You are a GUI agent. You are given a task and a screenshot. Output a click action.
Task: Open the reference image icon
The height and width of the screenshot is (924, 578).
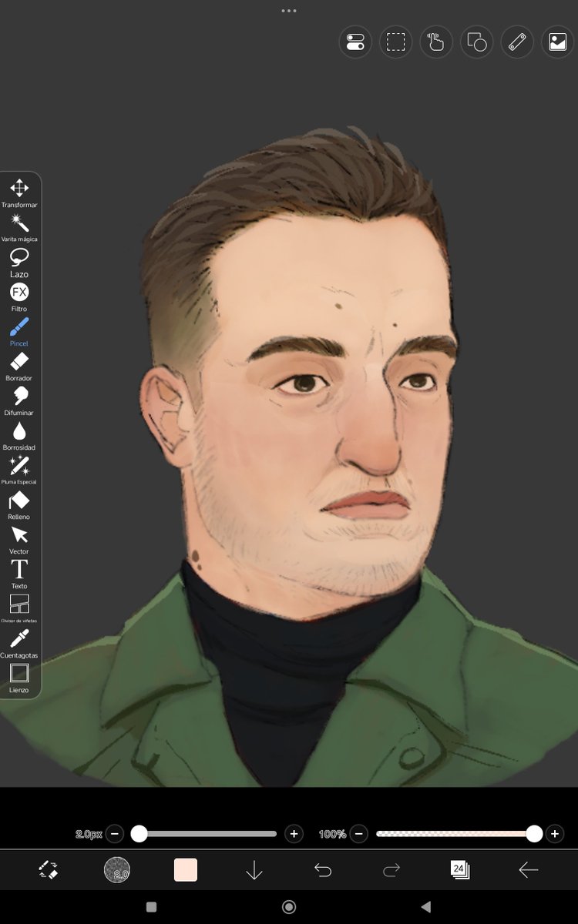[557, 42]
